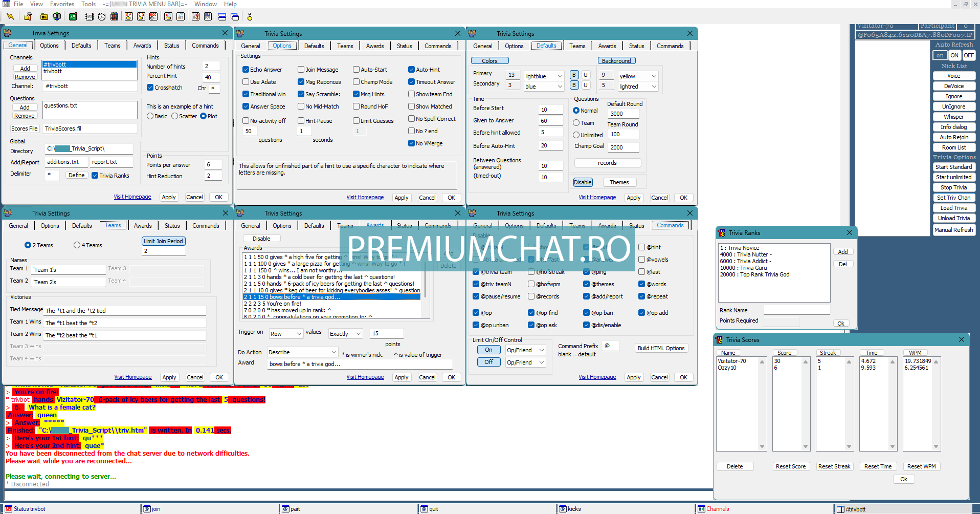Open the Scripts Editor /a toolbar icon
Viewport: 980px width, 514px height.
[73, 16]
